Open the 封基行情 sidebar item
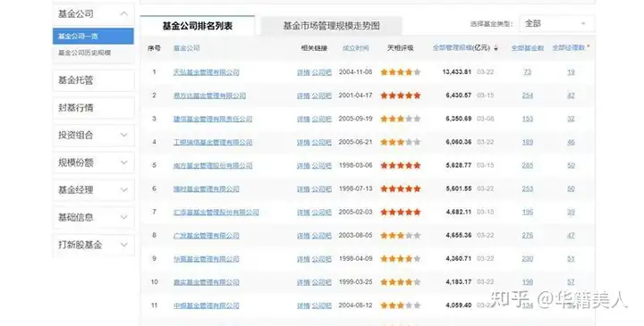644x326 pixels. [x=94, y=107]
